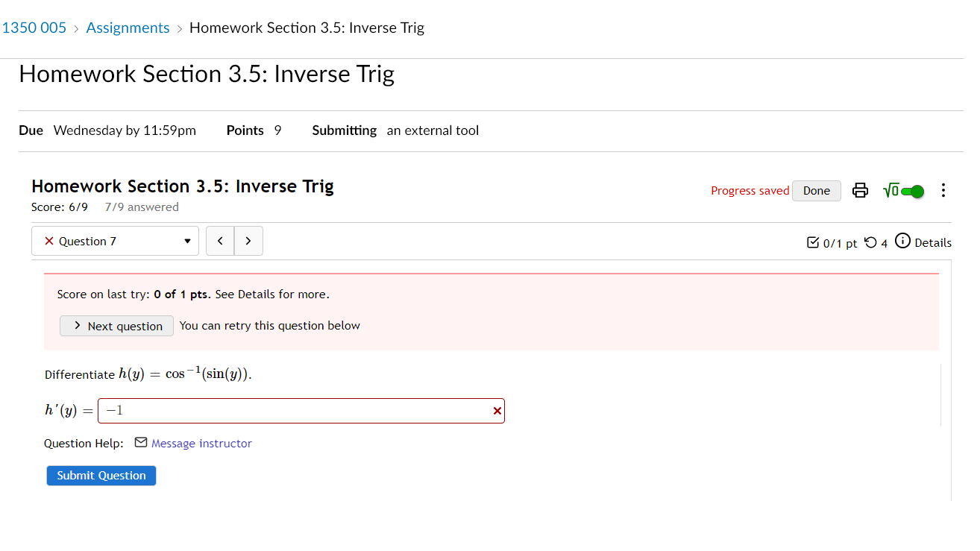980x551 pixels.
Task: Click the Done button
Action: 817,191
